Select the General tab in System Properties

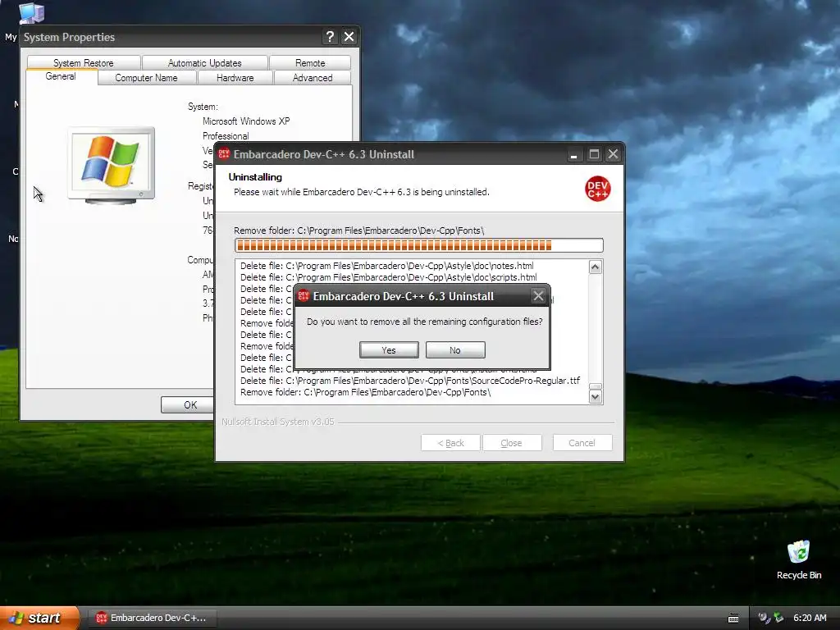coord(61,76)
